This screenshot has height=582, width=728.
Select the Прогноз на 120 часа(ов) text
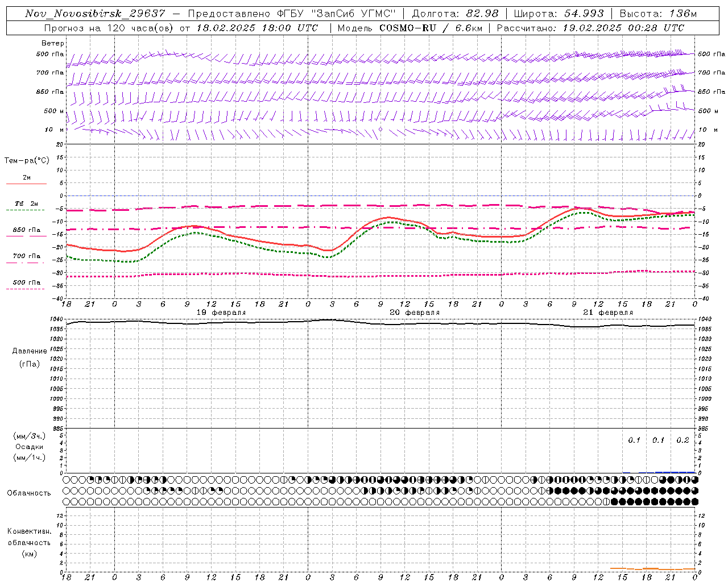pos(108,28)
